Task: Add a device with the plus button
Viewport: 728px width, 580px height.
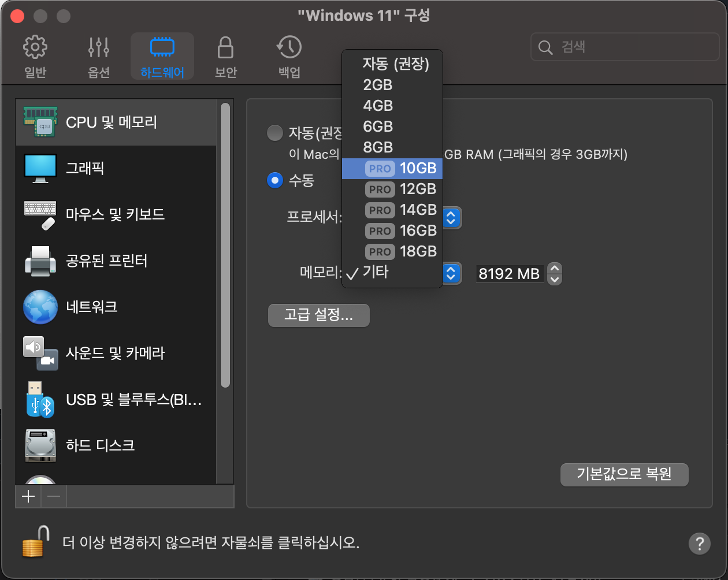Action: tap(28, 496)
